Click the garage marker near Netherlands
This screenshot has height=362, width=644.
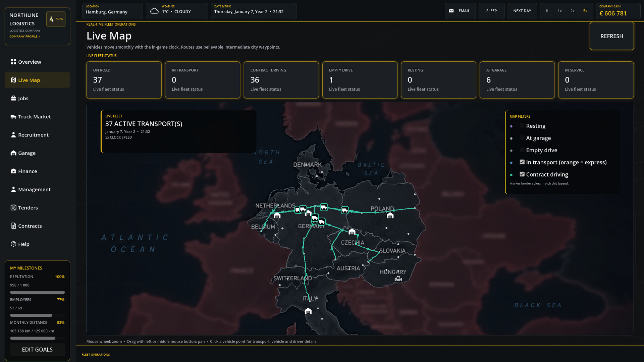(277, 216)
